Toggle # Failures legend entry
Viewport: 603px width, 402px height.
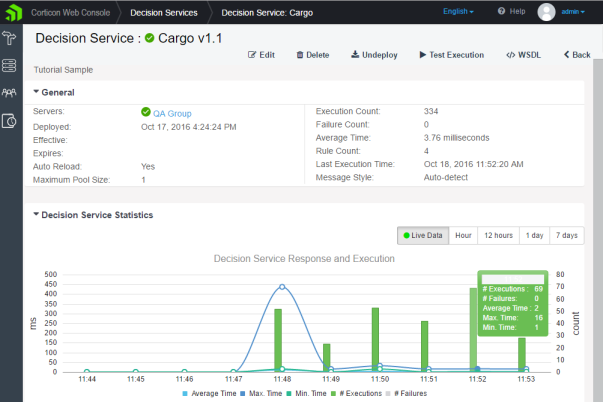click(406, 394)
